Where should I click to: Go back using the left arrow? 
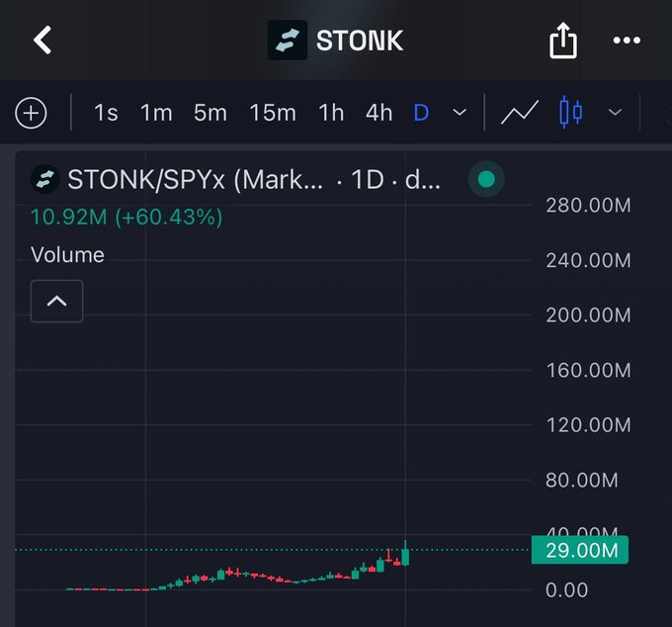point(42,40)
